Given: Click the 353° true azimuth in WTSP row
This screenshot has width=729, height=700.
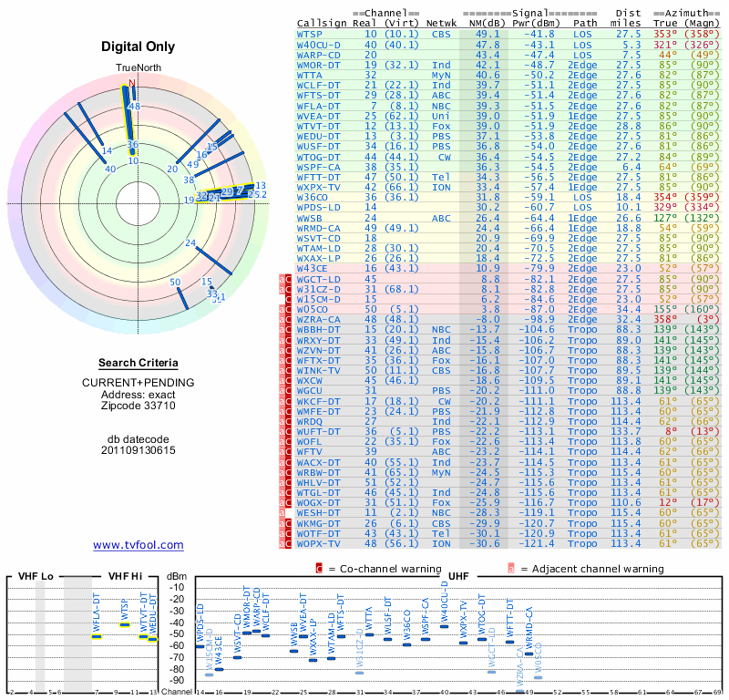Looking at the screenshot, I should coord(665,34).
